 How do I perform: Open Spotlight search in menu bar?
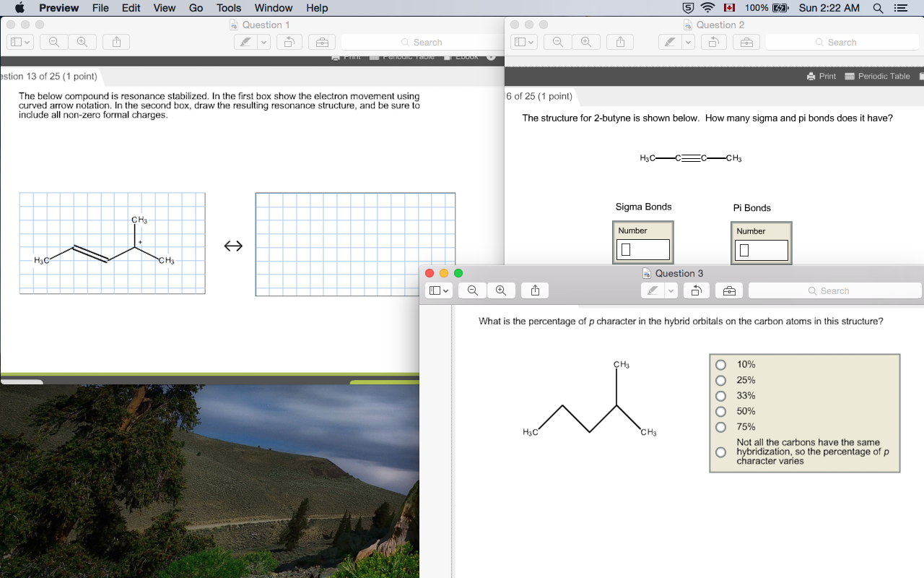(x=878, y=8)
